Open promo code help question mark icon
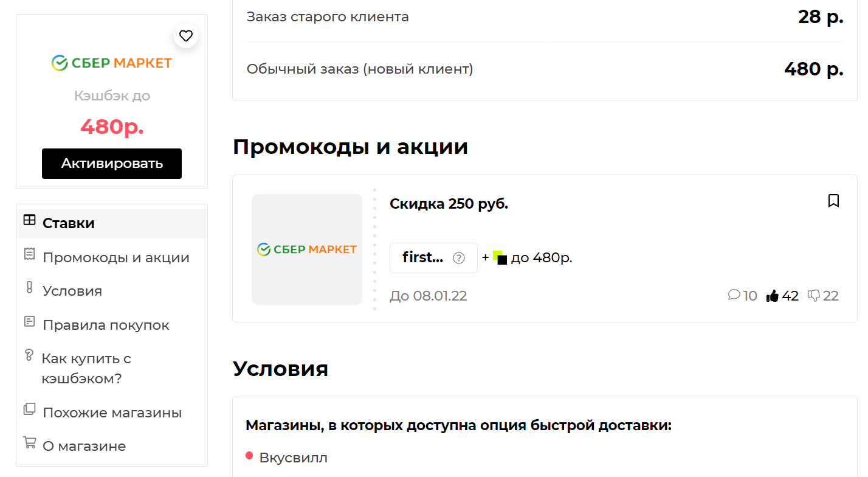The height and width of the screenshot is (477, 868). click(459, 258)
